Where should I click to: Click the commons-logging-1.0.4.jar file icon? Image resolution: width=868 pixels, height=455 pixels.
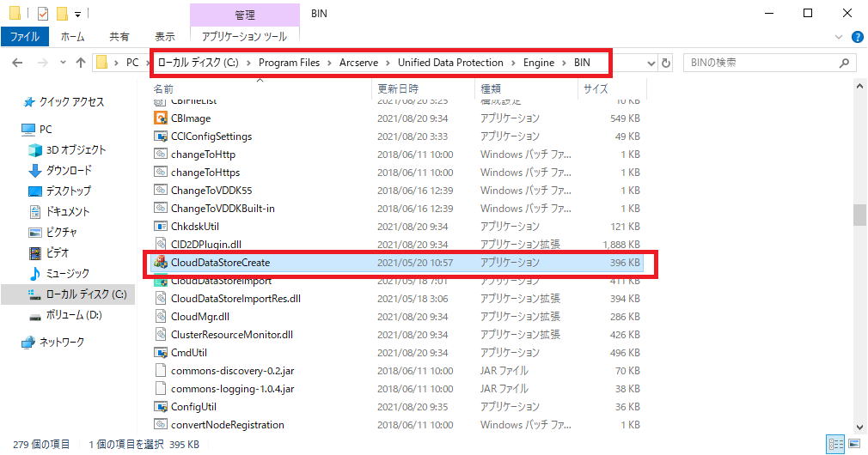coord(161,389)
